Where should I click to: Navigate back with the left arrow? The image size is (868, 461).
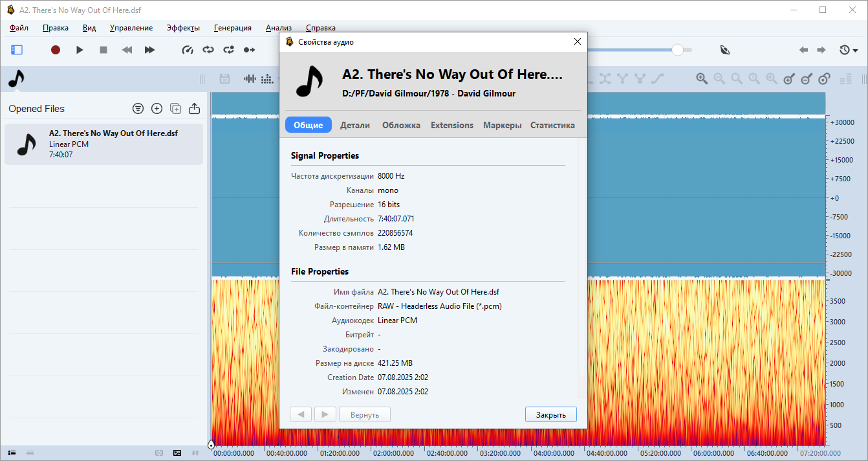coord(803,50)
